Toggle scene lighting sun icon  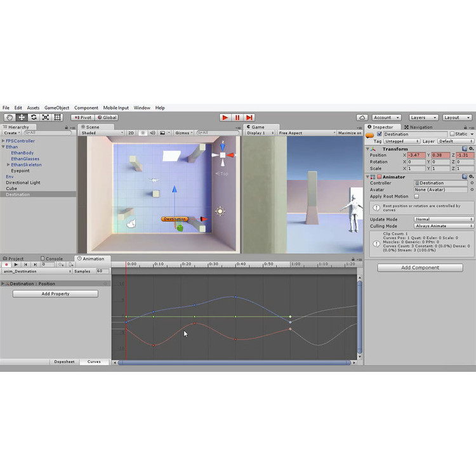tap(142, 133)
